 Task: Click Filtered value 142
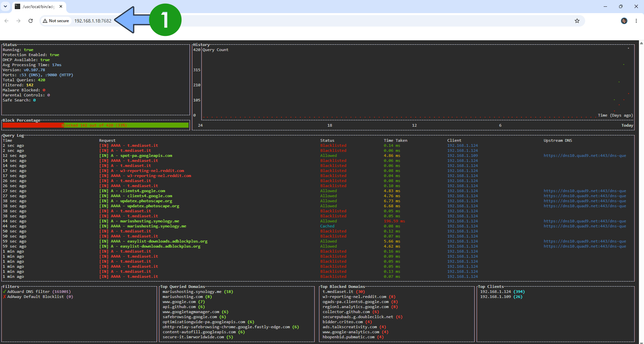(x=30, y=85)
